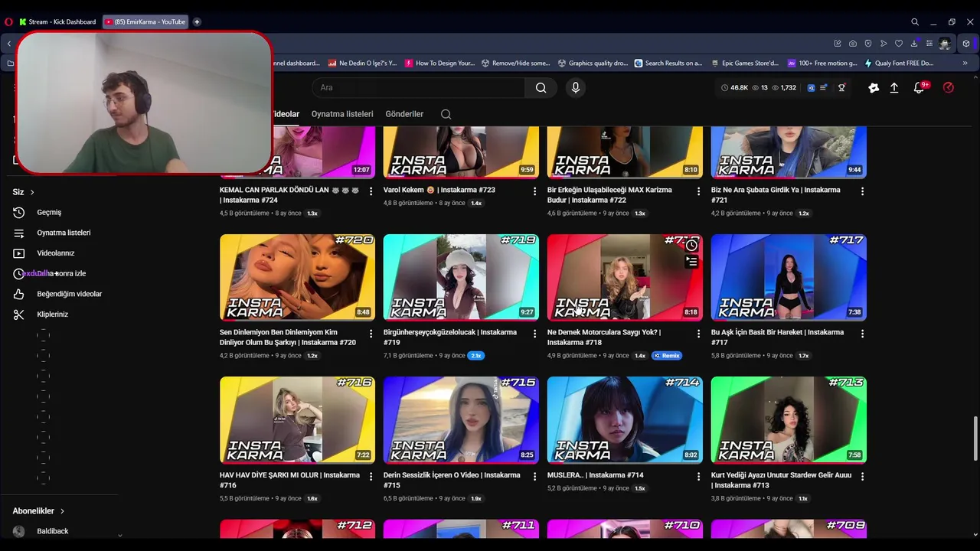Open Instakarma #714 MUSLERA thumbnail
980x551 pixels.
pyautogui.click(x=625, y=419)
